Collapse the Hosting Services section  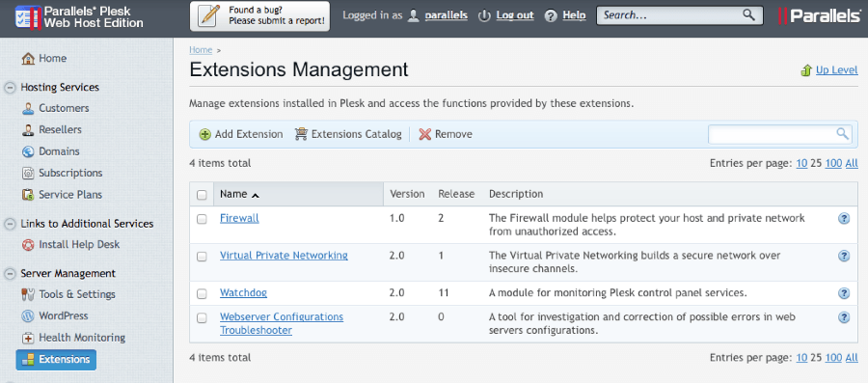[10, 88]
